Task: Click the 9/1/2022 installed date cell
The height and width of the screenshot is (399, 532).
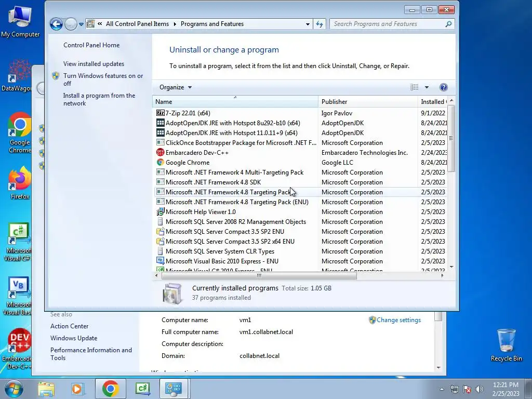Action: [x=433, y=113]
